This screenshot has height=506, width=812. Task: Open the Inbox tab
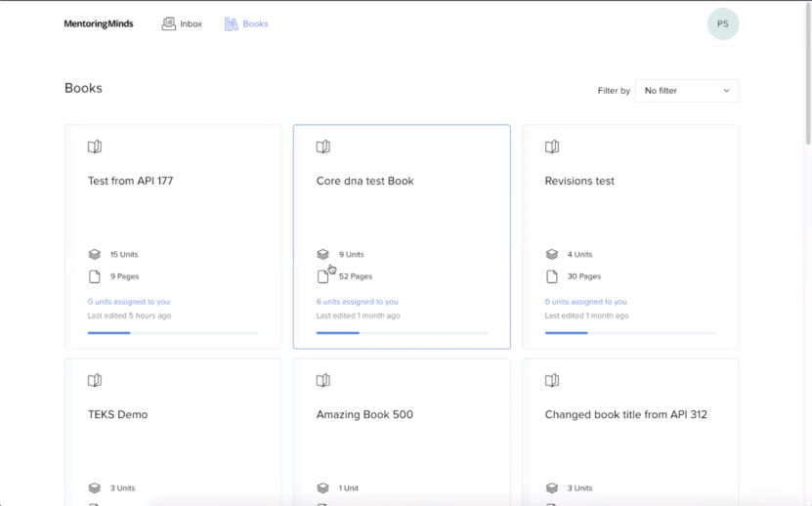click(182, 23)
